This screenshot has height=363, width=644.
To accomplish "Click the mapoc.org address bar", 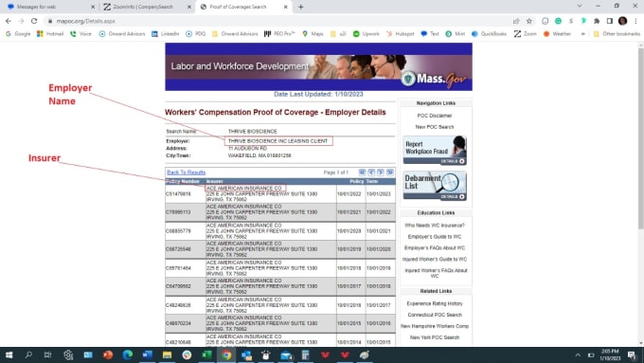I will (x=279, y=21).
